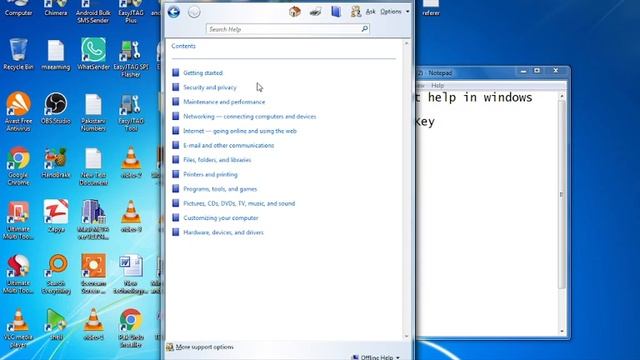Viewport: 640px width, 360px height.
Task: Open Programs, tools, and games topic
Action: [x=220, y=189]
